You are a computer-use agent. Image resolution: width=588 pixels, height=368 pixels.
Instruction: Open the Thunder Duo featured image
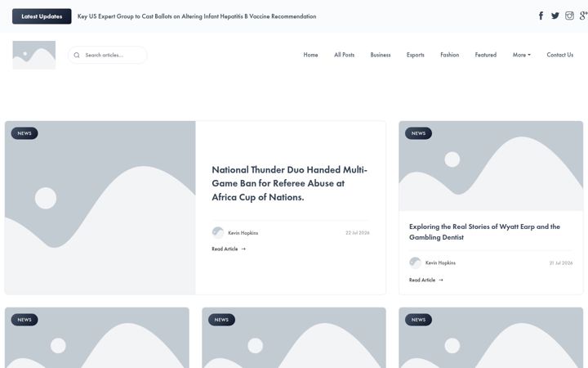tap(100, 208)
